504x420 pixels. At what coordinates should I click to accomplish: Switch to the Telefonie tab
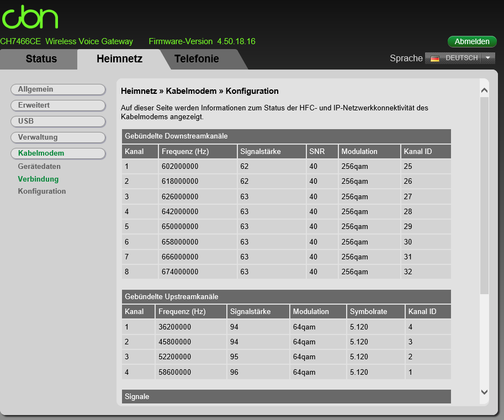click(x=197, y=59)
